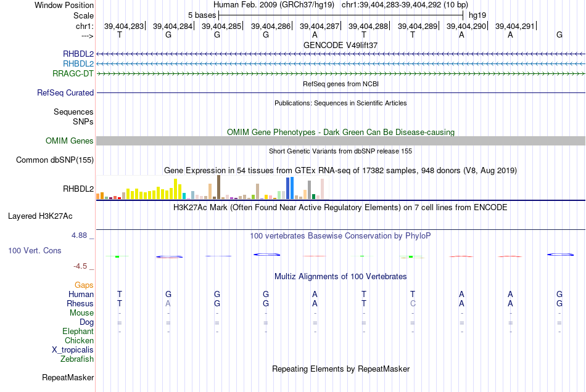This screenshot has width=586, height=392.
Task: Click the pair of blue bars in GTEx chart
Action: pos(290,188)
